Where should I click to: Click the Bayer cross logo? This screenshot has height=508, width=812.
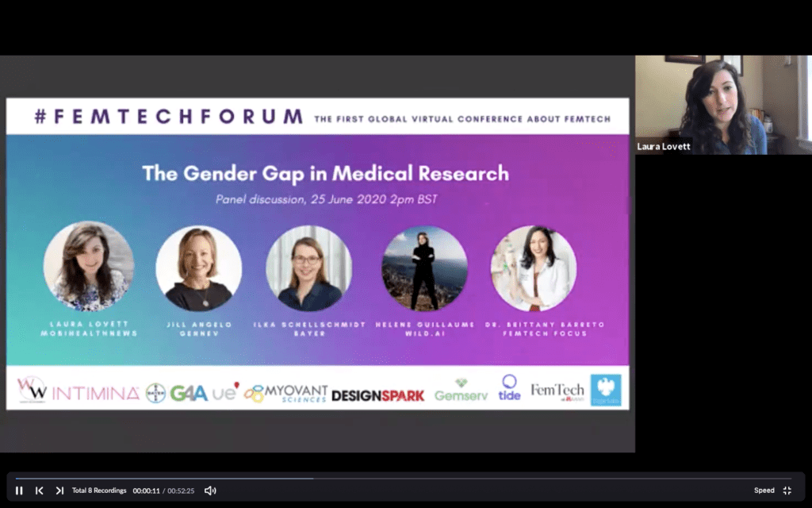pos(155,393)
